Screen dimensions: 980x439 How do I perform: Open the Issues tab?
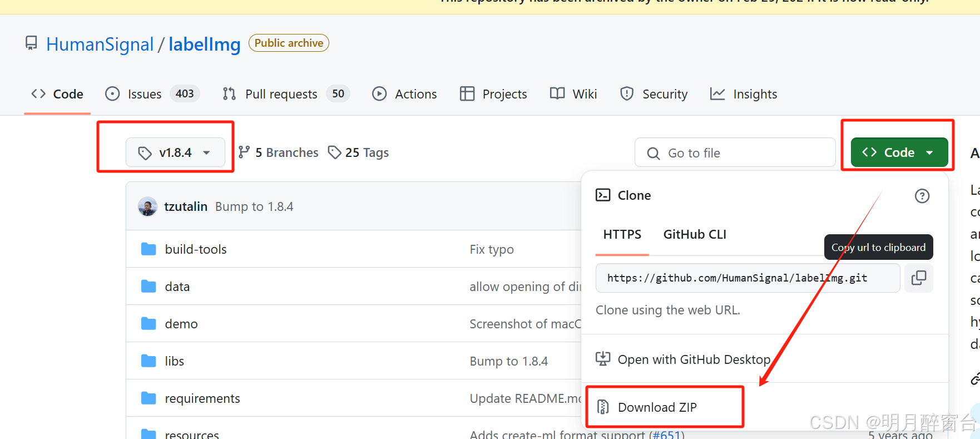(x=152, y=94)
